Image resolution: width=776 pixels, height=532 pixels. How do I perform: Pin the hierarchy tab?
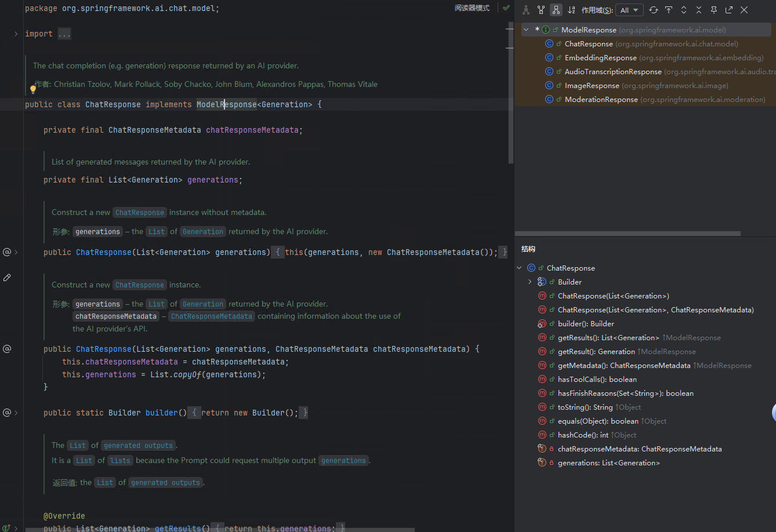point(714,10)
